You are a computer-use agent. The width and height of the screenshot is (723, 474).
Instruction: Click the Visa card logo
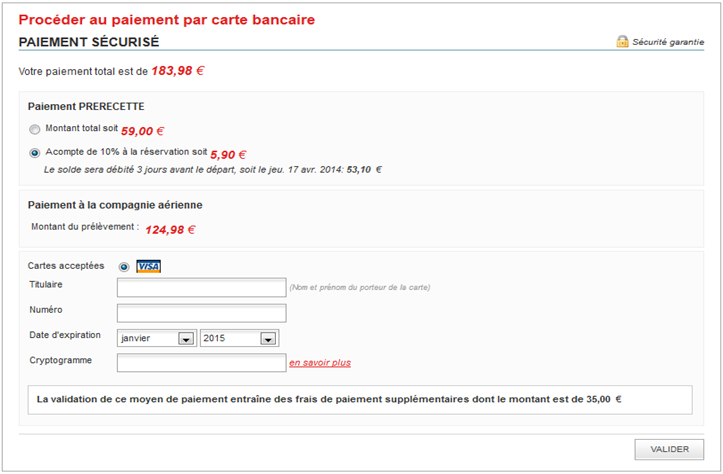click(x=149, y=266)
